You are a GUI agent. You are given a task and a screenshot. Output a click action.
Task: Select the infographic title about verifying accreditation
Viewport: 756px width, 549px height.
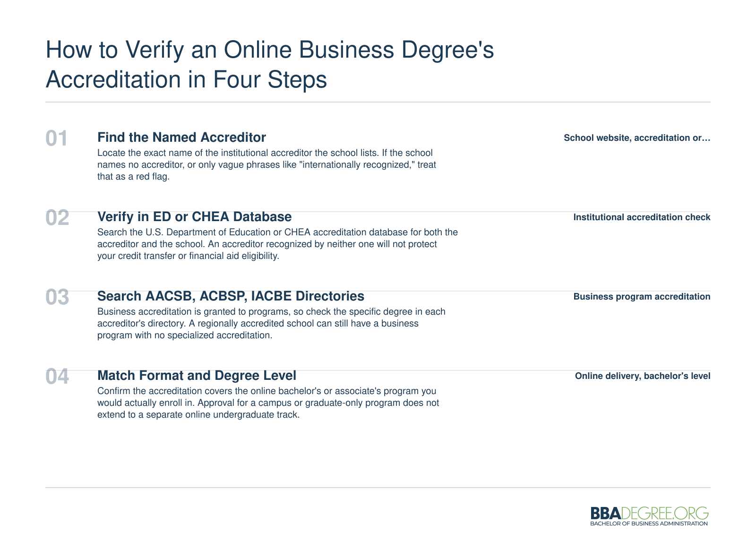click(x=270, y=64)
